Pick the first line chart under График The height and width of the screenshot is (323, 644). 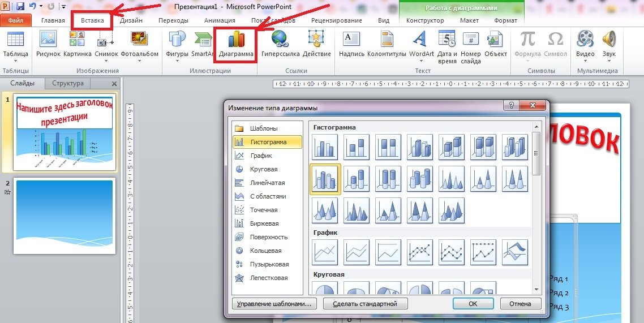point(325,252)
